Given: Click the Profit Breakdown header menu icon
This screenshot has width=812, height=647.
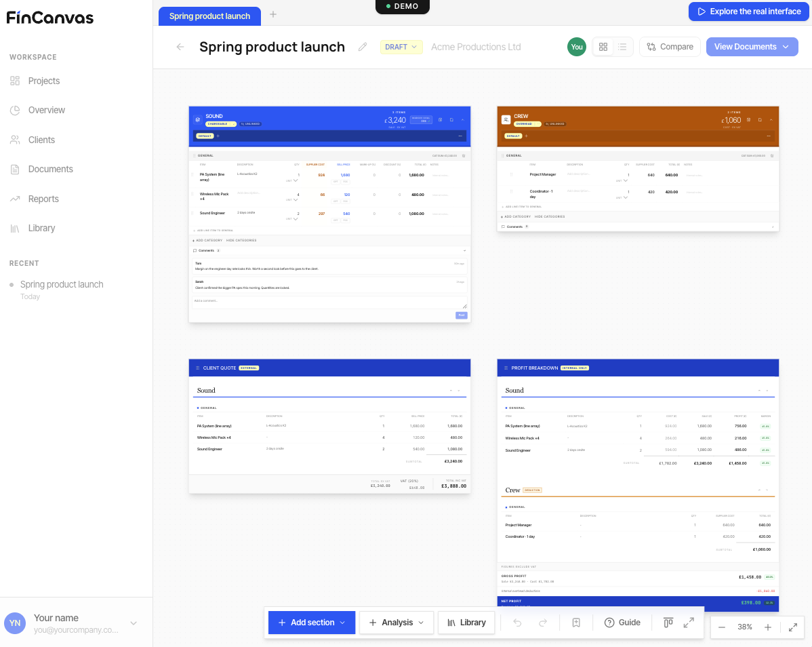Looking at the screenshot, I should (506, 368).
